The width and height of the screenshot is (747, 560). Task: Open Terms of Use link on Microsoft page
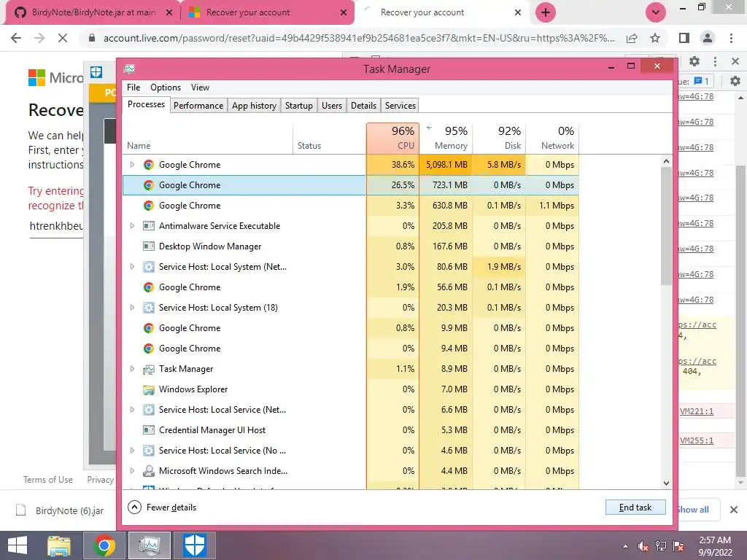48,480
